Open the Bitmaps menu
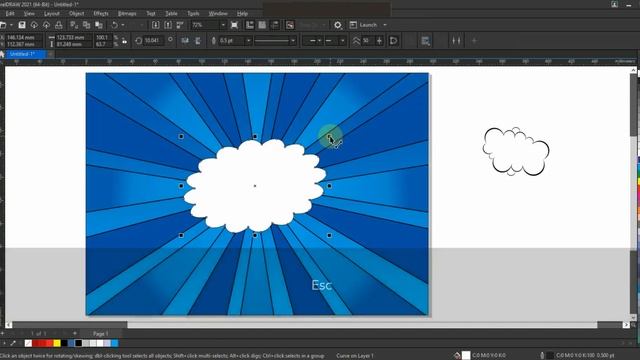The image size is (640, 360). (x=127, y=13)
